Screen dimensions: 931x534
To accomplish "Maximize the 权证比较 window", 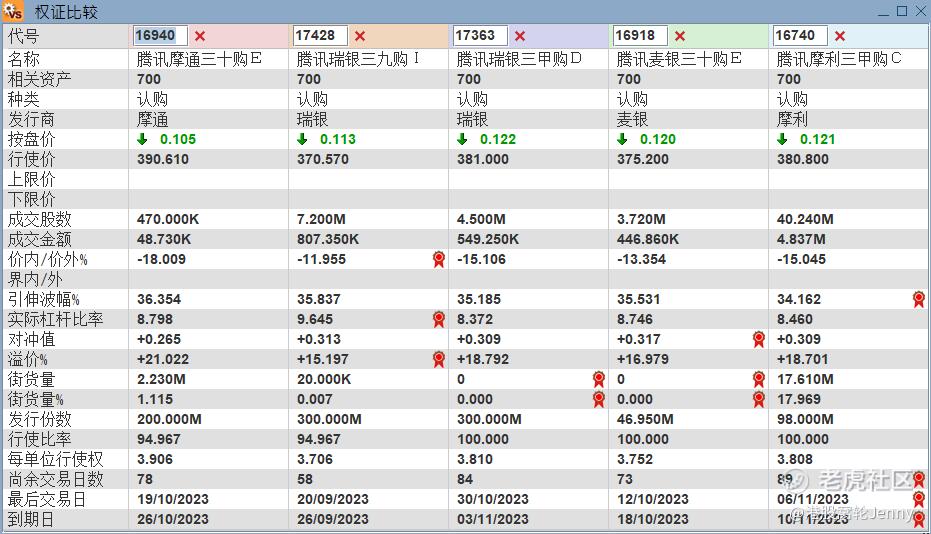I will point(902,11).
